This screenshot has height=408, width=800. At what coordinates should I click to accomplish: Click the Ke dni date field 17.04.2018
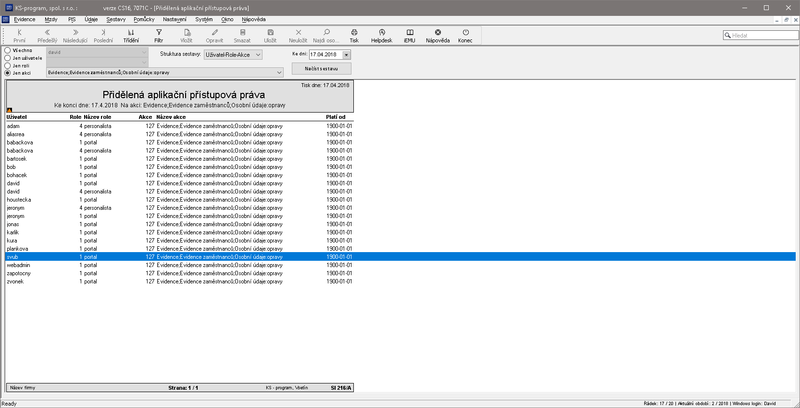click(326, 55)
